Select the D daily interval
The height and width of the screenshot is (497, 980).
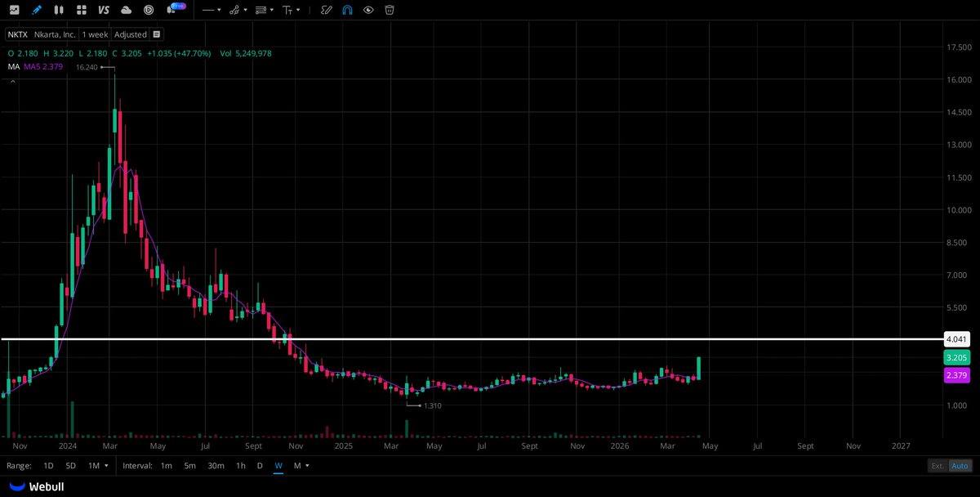tap(260, 465)
